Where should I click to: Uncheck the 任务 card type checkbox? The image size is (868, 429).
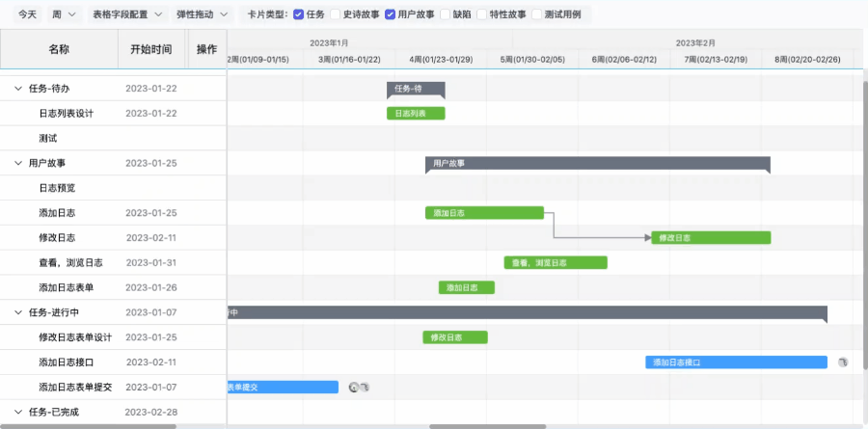pyautogui.click(x=298, y=14)
